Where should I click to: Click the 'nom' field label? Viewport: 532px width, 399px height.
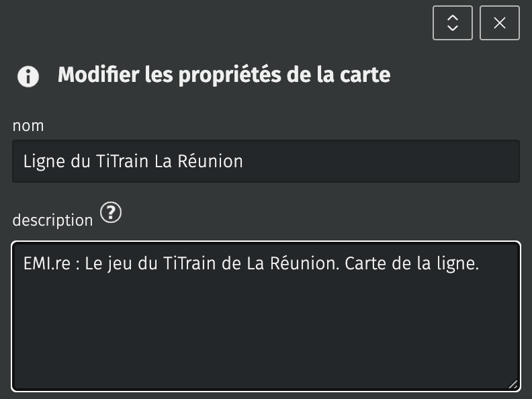click(x=28, y=126)
